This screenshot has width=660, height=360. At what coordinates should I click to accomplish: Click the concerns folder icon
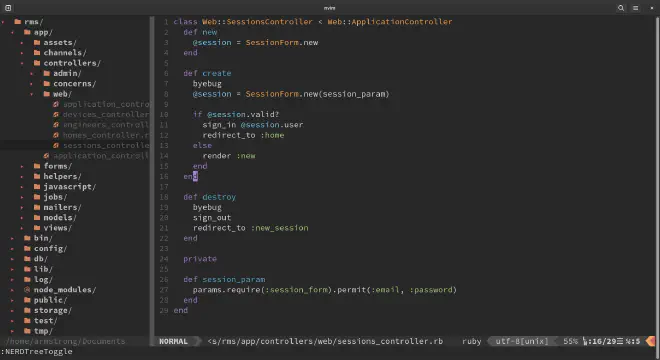47,83
